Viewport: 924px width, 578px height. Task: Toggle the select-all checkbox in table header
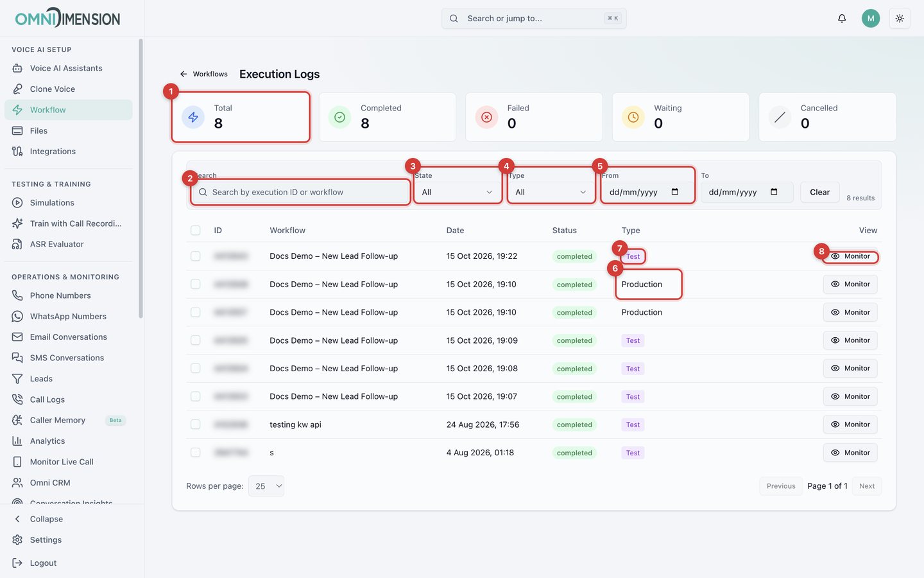click(196, 231)
